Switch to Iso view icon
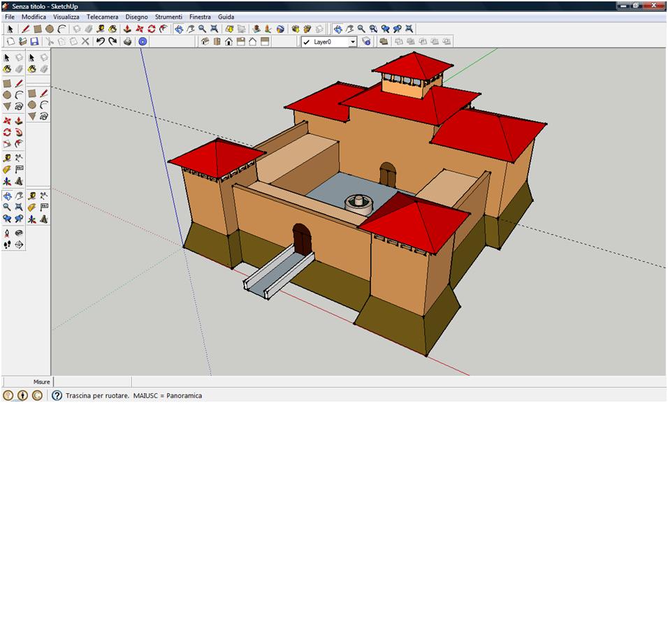This screenshot has width=668, height=644. point(205,41)
